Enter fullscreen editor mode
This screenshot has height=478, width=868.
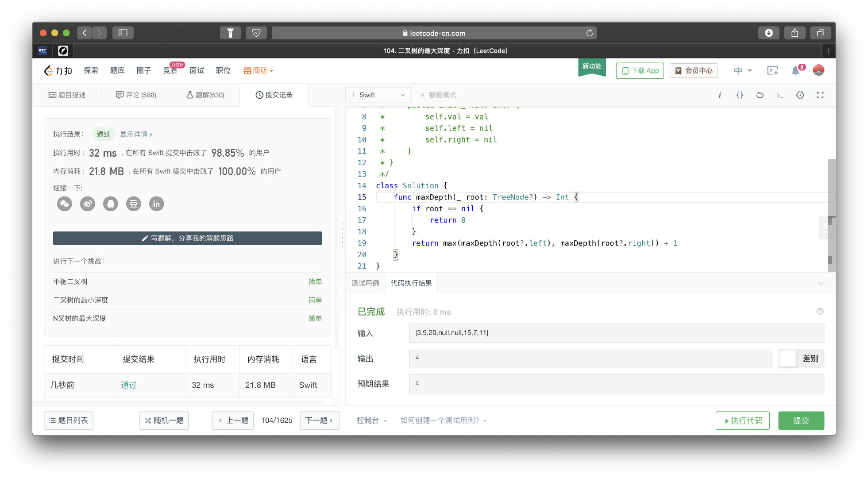coord(820,95)
